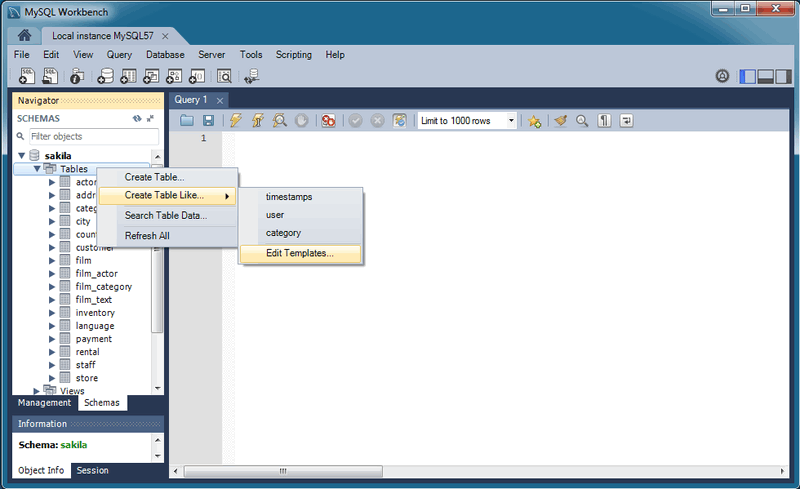Select the film_text table row
Viewport: 800px width, 489px height.
[93, 300]
